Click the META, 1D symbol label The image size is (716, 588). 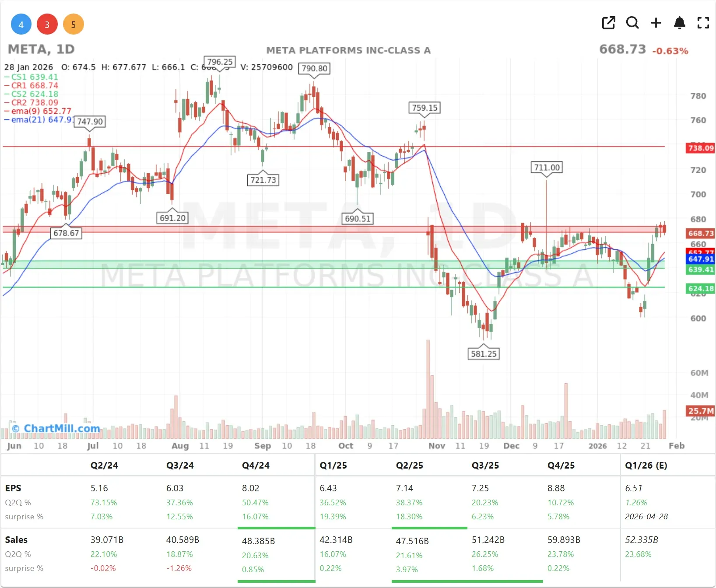click(x=41, y=49)
